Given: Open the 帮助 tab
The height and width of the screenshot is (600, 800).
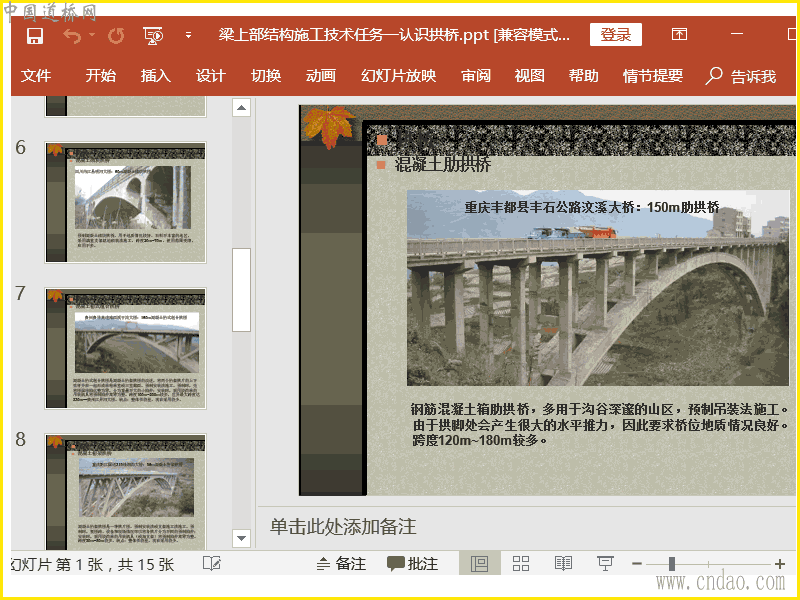Looking at the screenshot, I should 584,76.
